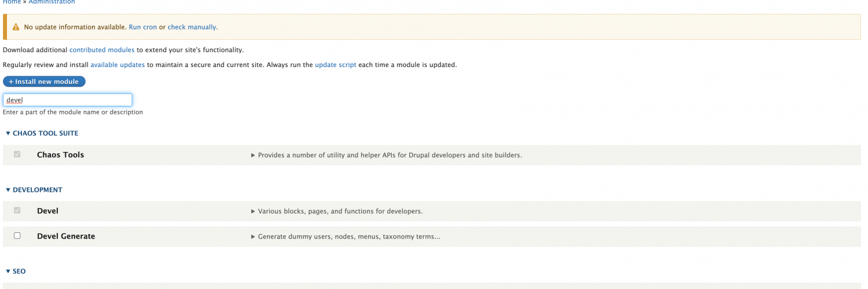The image size is (868, 289).
Task: Click the warning triangle icon in the alert
Action: click(16, 27)
